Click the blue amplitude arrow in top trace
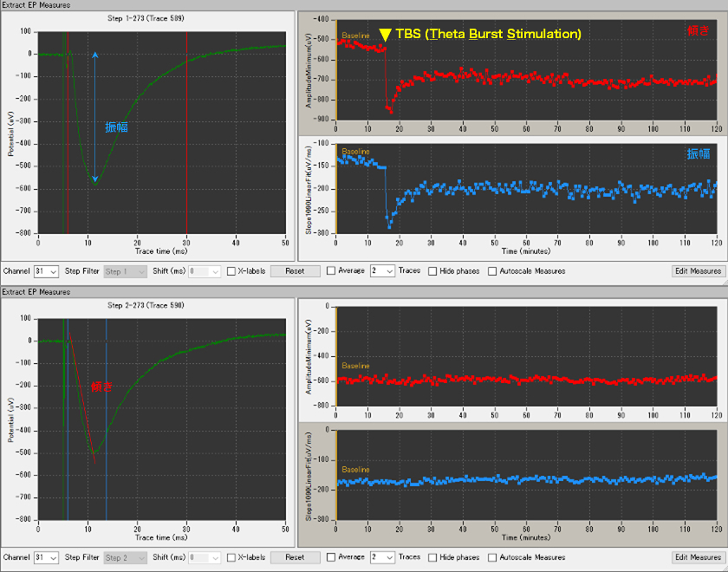This screenshot has width=728, height=572. [95, 117]
